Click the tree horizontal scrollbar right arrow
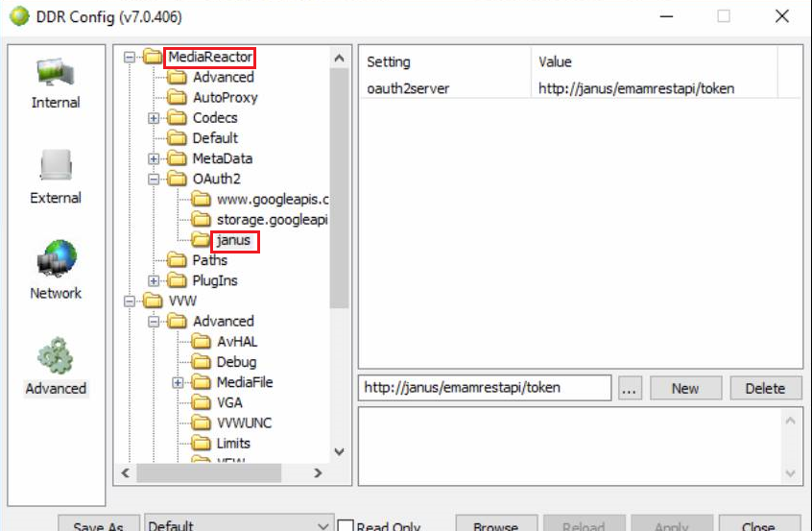This screenshot has height=531, width=812. coord(318,473)
